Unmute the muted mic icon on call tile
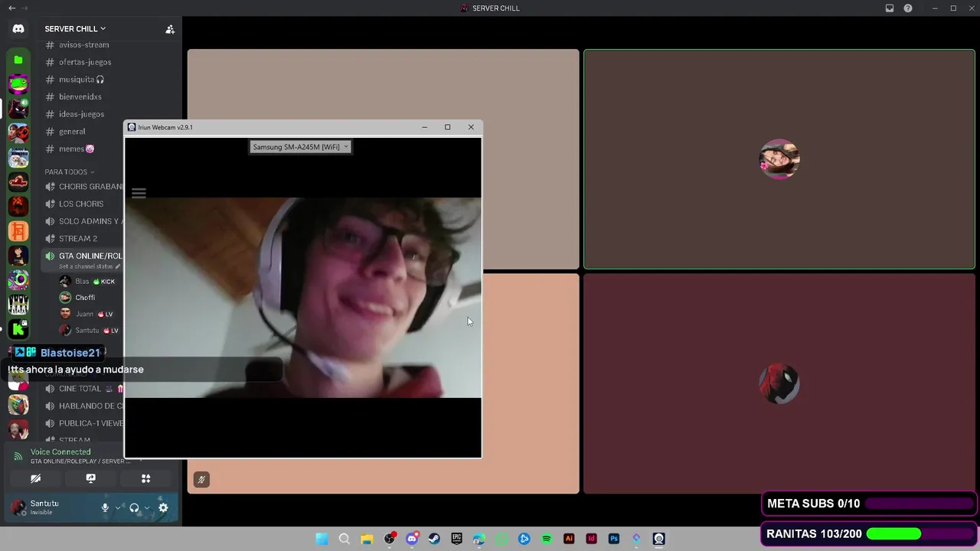The width and height of the screenshot is (980, 551). click(x=201, y=479)
